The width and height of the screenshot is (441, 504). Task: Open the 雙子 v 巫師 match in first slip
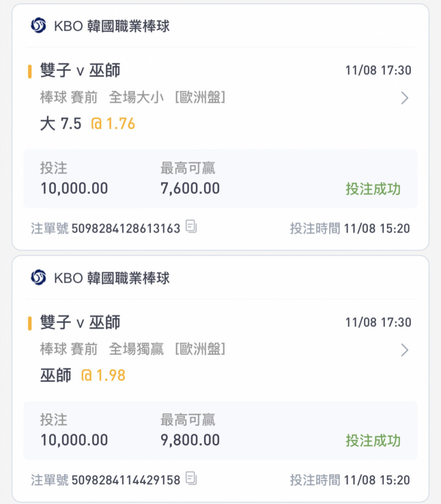click(80, 71)
